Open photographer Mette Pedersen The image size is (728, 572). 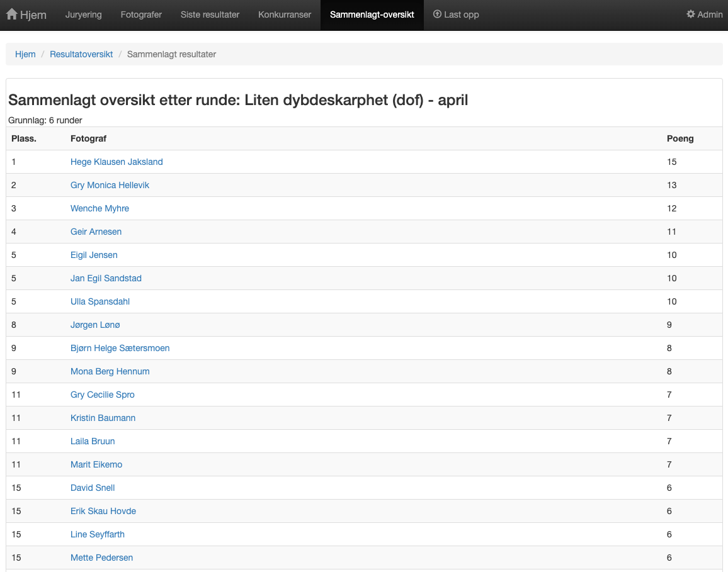click(x=101, y=558)
